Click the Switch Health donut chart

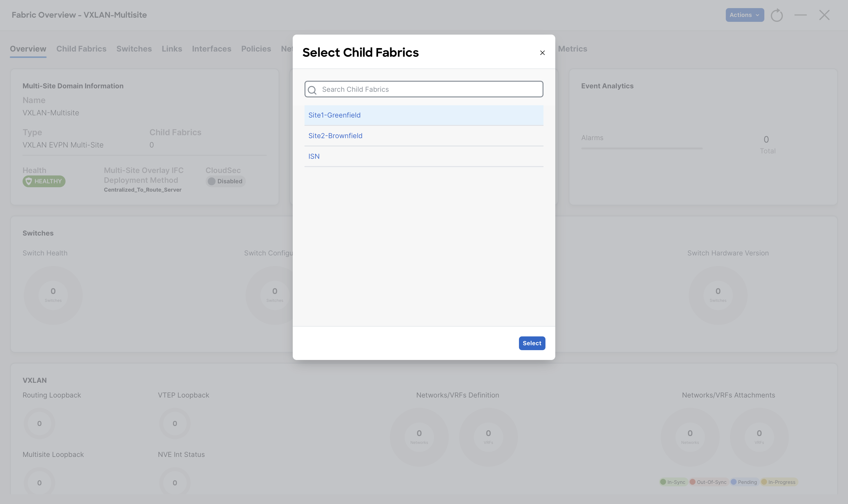click(x=53, y=295)
